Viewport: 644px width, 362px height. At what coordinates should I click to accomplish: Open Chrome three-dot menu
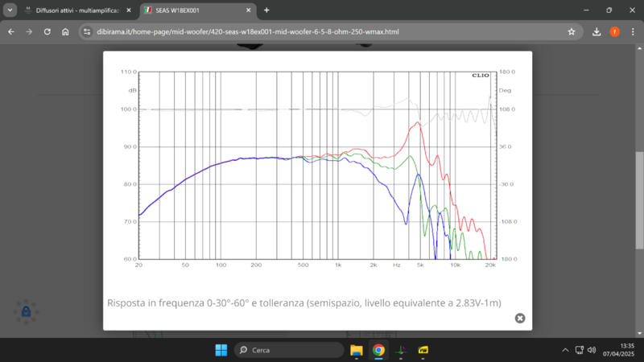coord(632,31)
